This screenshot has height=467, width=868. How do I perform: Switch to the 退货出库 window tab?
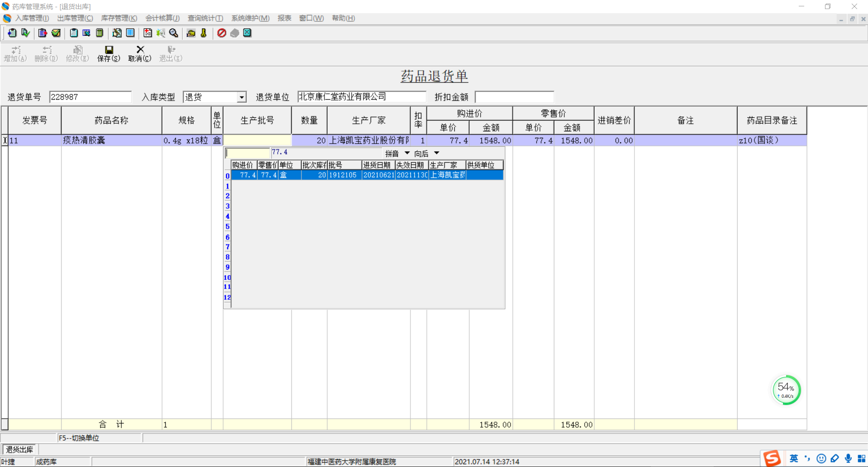pyautogui.click(x=19, y=449)
